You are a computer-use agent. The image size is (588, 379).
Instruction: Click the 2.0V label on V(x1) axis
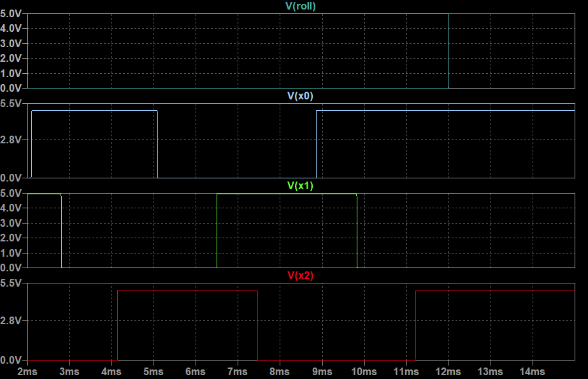(11, 238)
